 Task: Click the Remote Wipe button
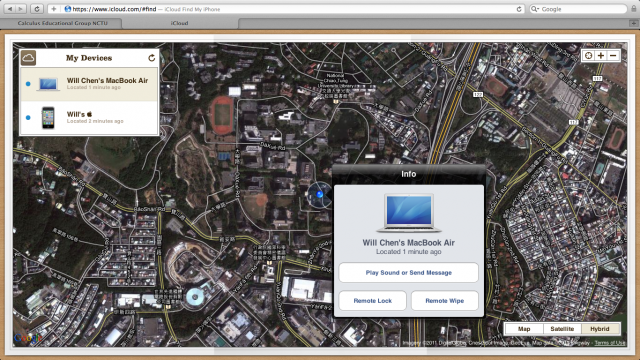point(444,301)
